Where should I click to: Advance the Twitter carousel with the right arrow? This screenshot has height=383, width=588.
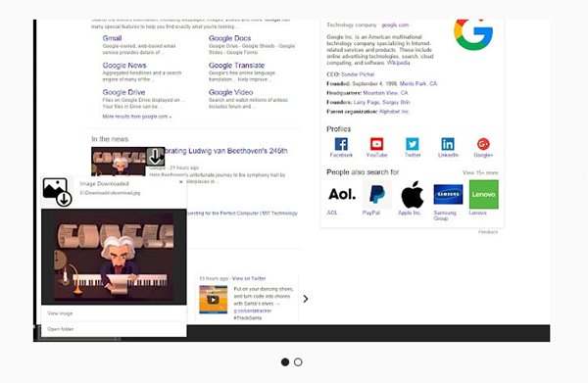306,299
